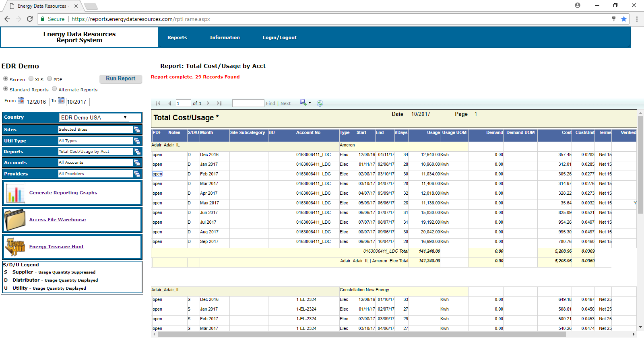This screenshot has width=644, height=346.
Task: Go to next report page arrow
Action: (x=208, y=103)
